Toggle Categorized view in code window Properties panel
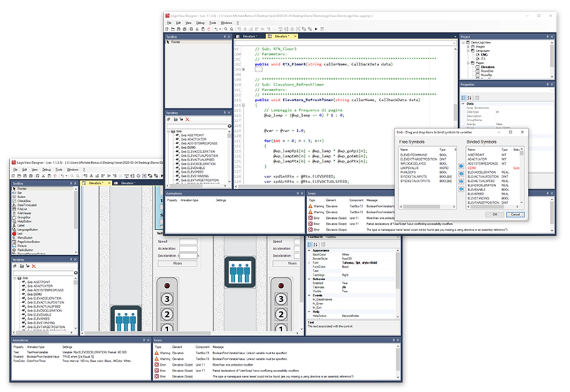570x392 pixels. click(x=464, y=98)
